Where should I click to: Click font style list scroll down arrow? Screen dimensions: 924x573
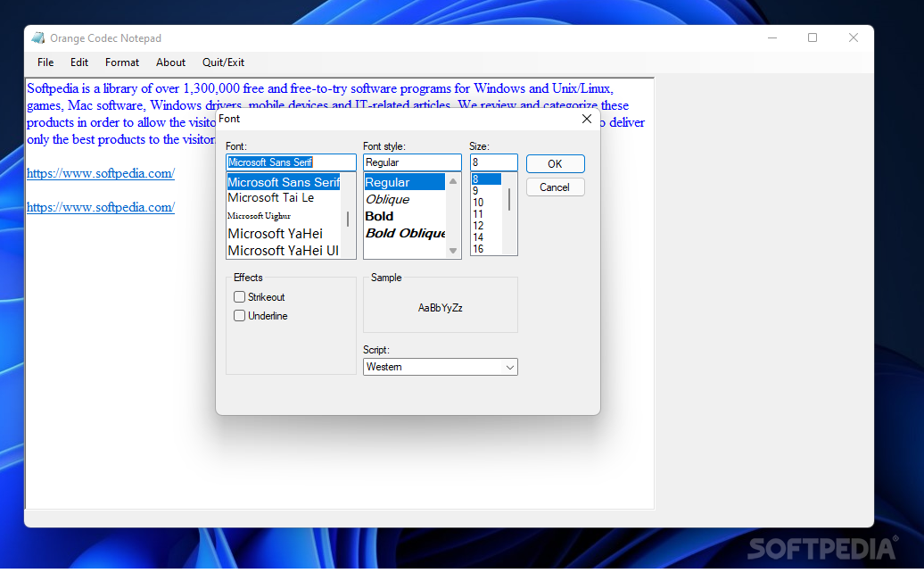453,251
